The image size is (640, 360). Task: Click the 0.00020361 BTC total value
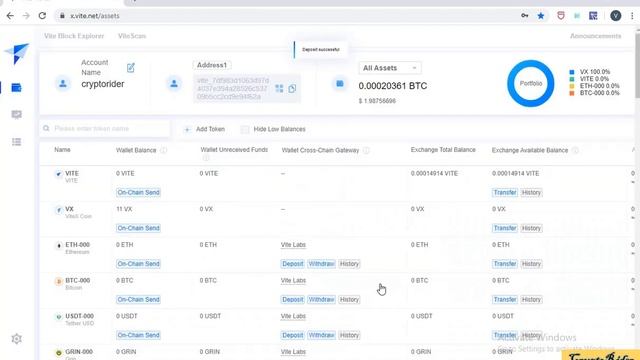pyautogui.click(x=393, y=86)
